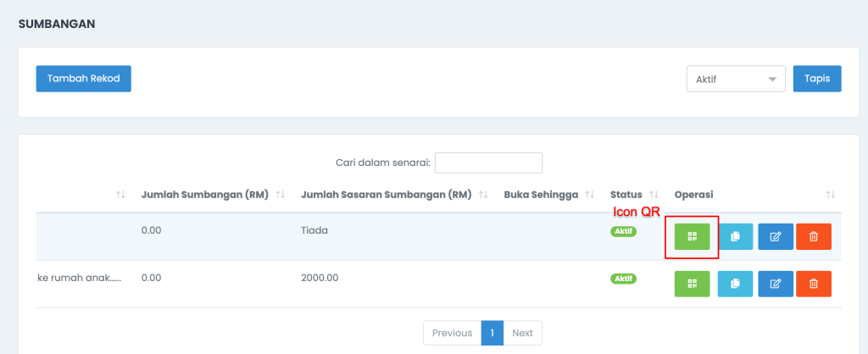The image size is (868, 354).
Task: Select page 1 in pagination
Action: tap(492, 333)
